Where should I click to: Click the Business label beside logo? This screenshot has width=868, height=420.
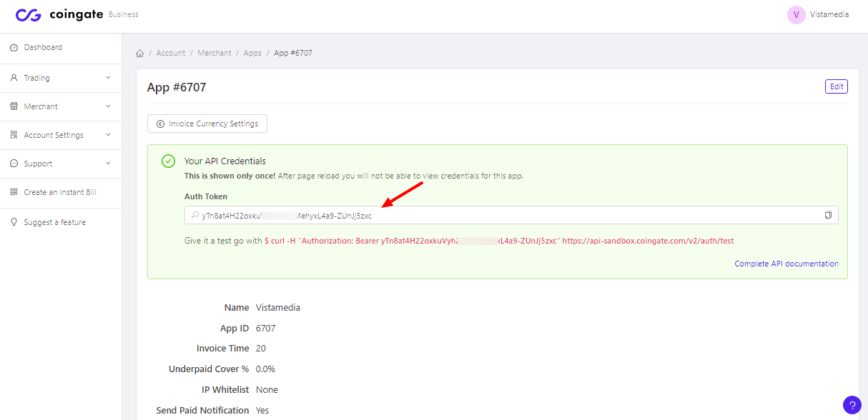(x=124, y=15)
